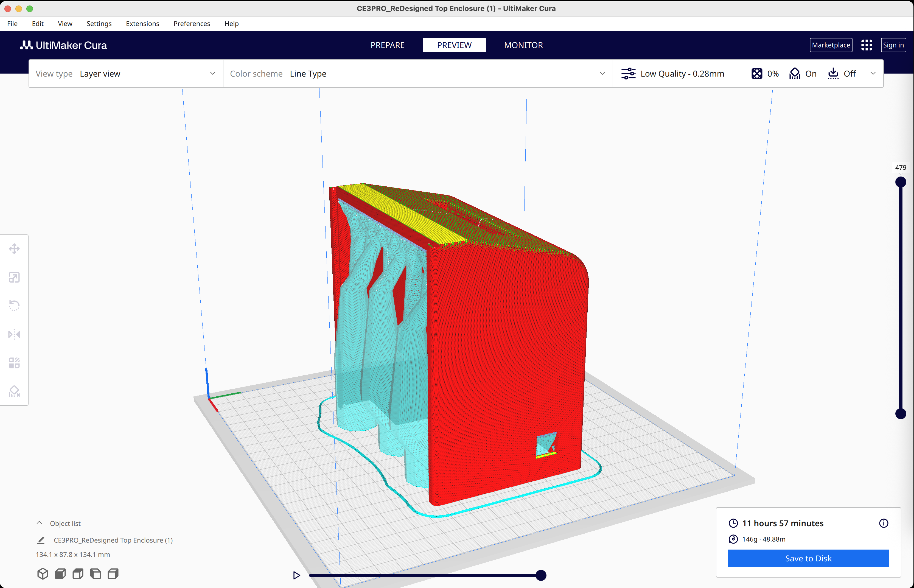The image size is (914, 588).
Task: Select the Scale tool in left toolbar
Action: pyautogui.click(x=14, y=277)
